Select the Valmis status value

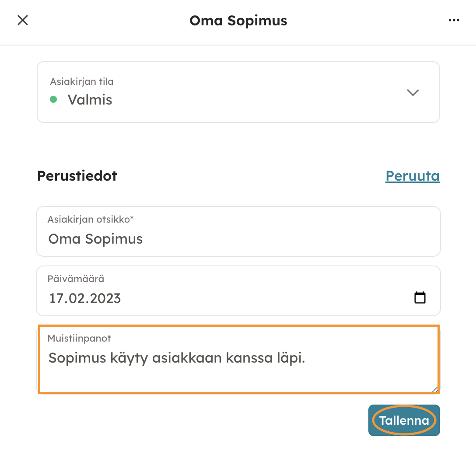point(90,100)
